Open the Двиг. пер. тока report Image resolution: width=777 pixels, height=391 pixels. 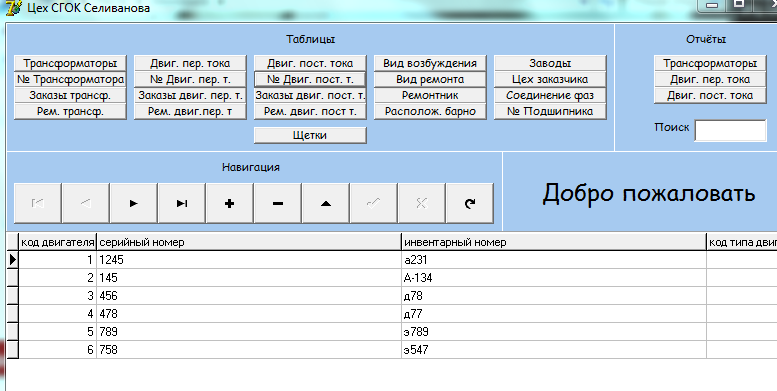710,79
